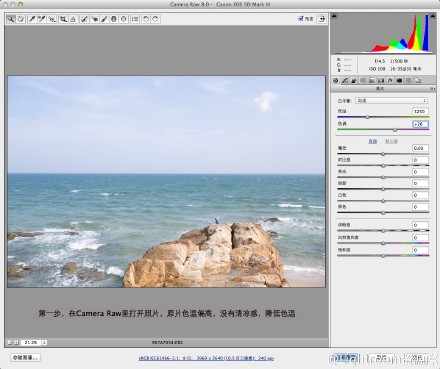This screenshot has height=369, width=440.
Task: Switch to the Tone Curve panel tab
Action: [345, 80]
